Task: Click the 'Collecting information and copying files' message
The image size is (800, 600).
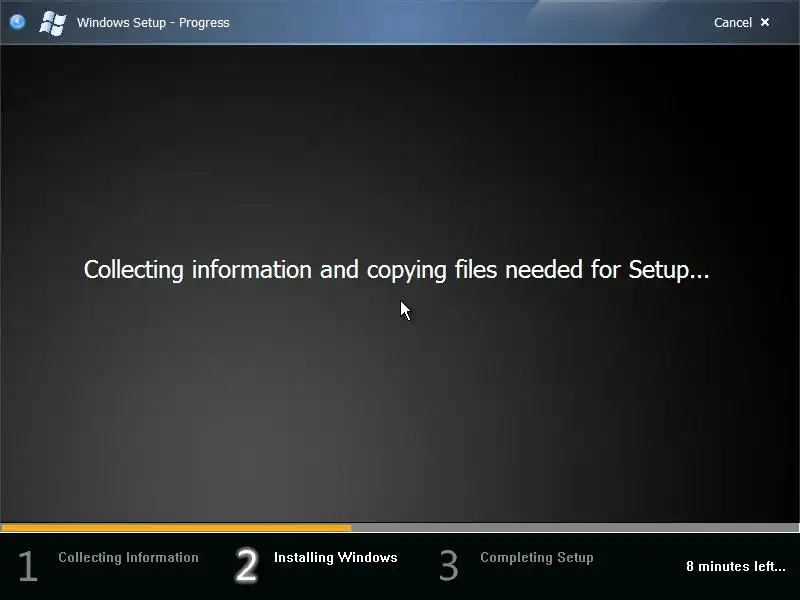Action: tap(396, 269)
